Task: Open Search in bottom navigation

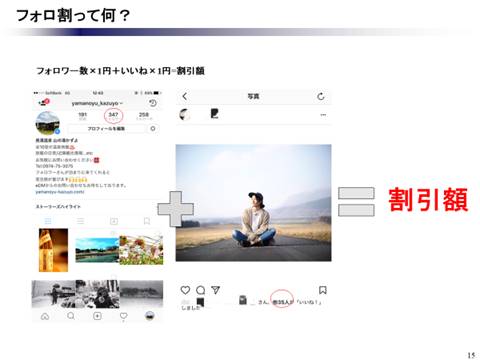Action: pos(71,316)
